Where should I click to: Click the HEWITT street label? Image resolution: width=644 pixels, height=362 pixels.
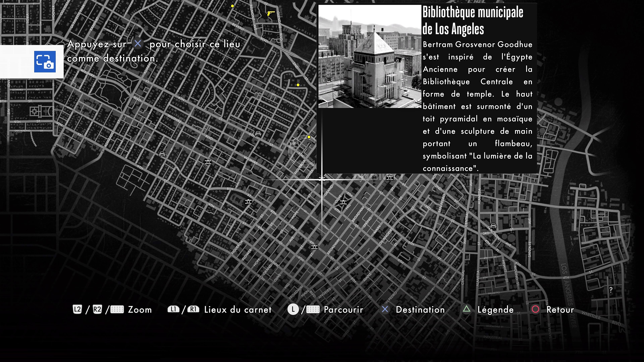[x=504, y=266]
